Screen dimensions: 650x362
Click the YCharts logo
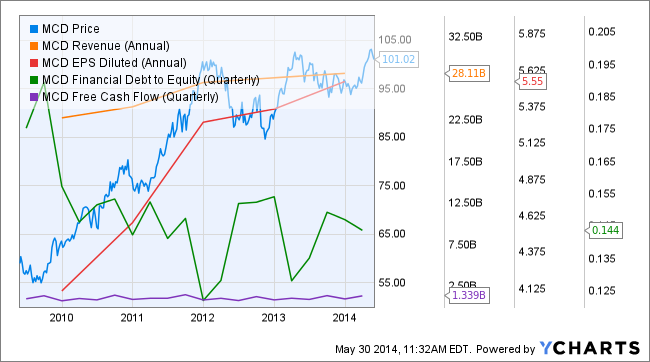(590, 348)
